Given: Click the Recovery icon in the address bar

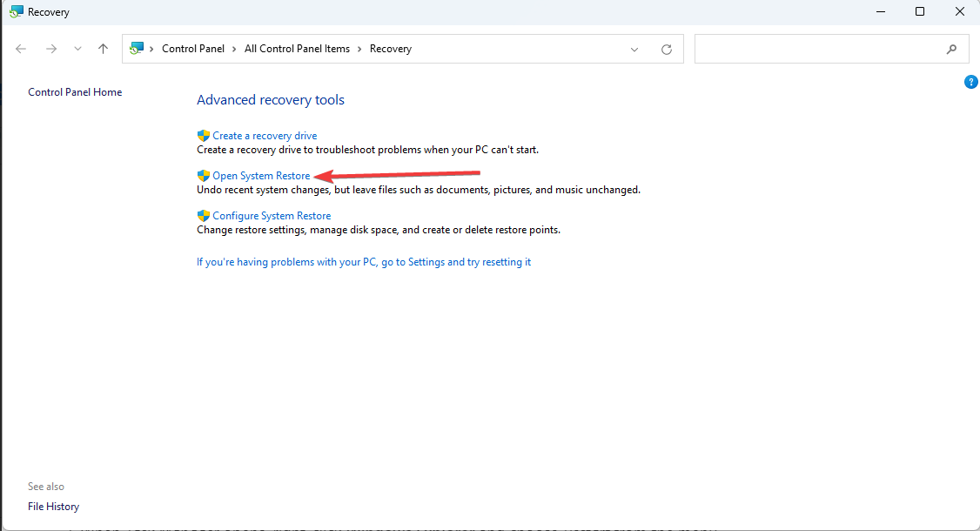Looking at the screenshot, I should (137, 49).
